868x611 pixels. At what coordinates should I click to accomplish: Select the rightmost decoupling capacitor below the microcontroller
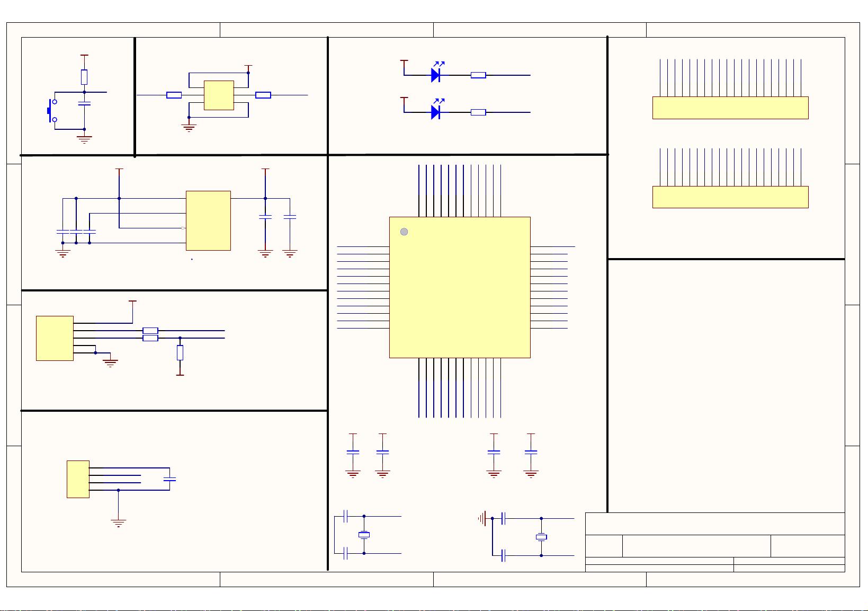(x=531, y=452)
